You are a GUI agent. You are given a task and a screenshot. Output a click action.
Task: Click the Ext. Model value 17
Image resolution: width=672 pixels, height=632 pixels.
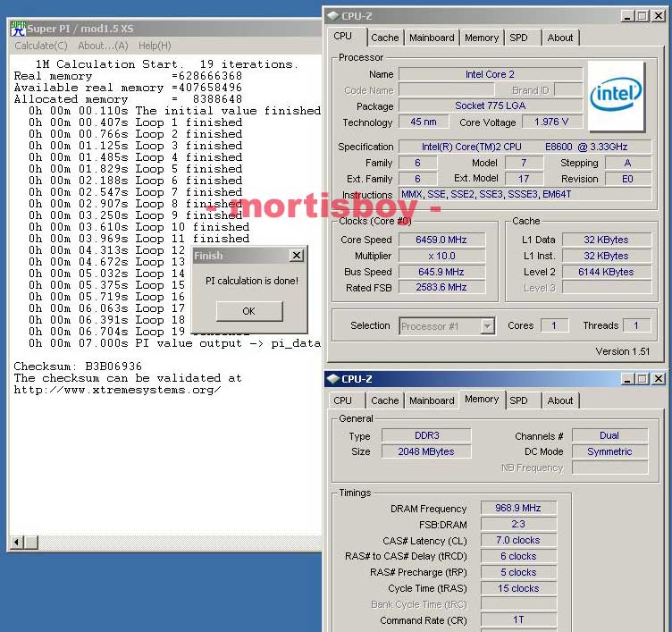[524, 179]
